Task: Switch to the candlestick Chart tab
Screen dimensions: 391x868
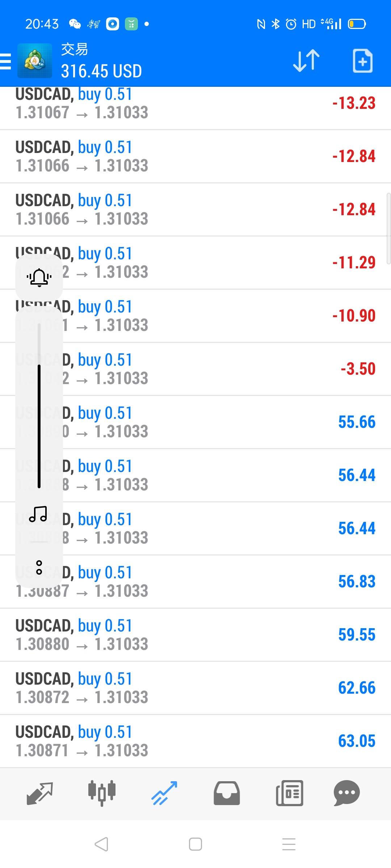Action: click(x=102, y=793)
